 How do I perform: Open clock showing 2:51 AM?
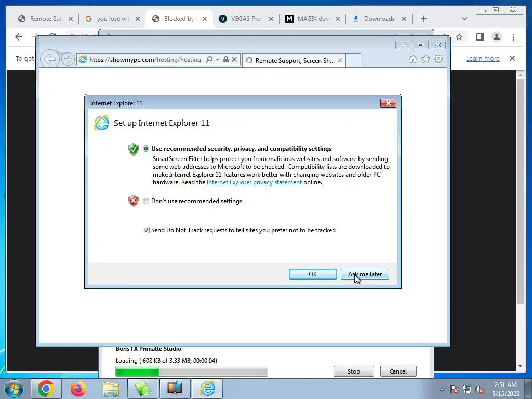(x=506, y=389)
